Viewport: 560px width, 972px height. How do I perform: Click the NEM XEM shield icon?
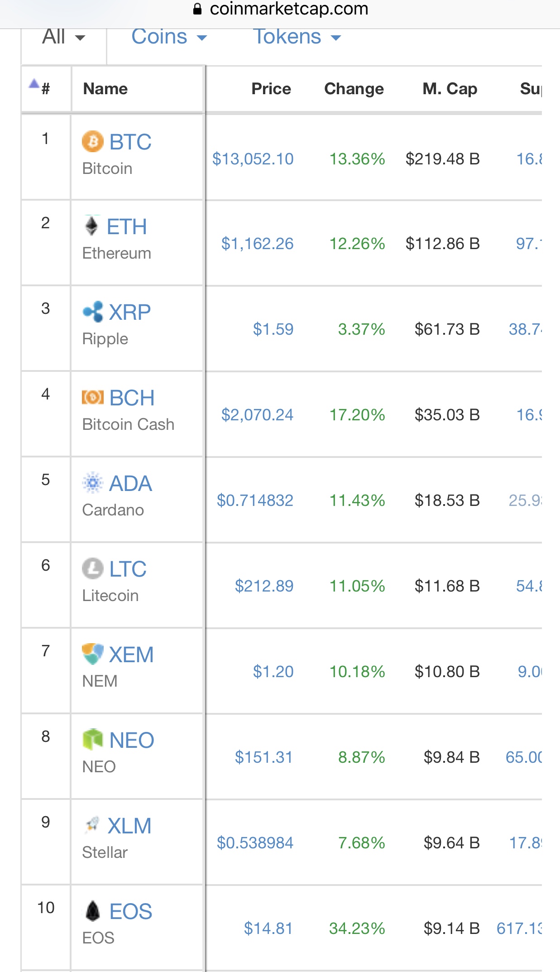click(93, 654)
